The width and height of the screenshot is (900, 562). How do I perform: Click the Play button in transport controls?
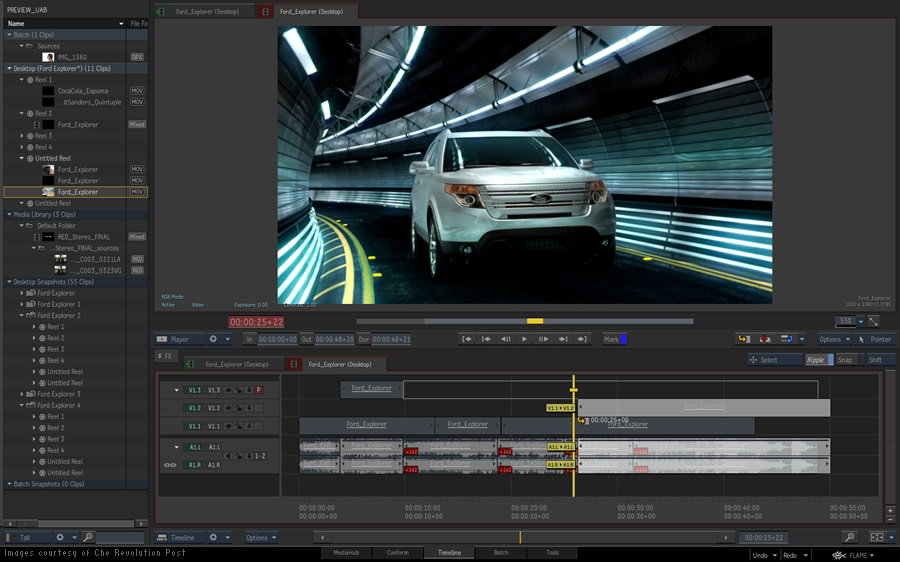click(x=525, y=339)
